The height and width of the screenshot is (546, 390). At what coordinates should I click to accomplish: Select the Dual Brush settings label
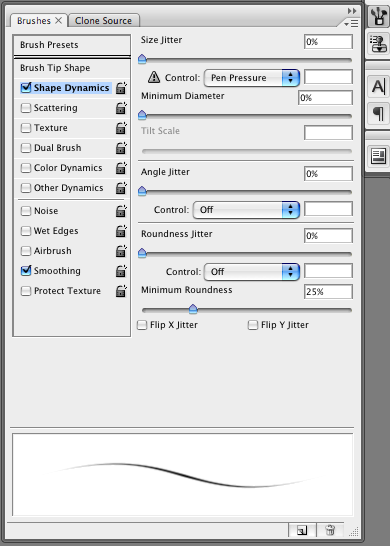point(57,148)
